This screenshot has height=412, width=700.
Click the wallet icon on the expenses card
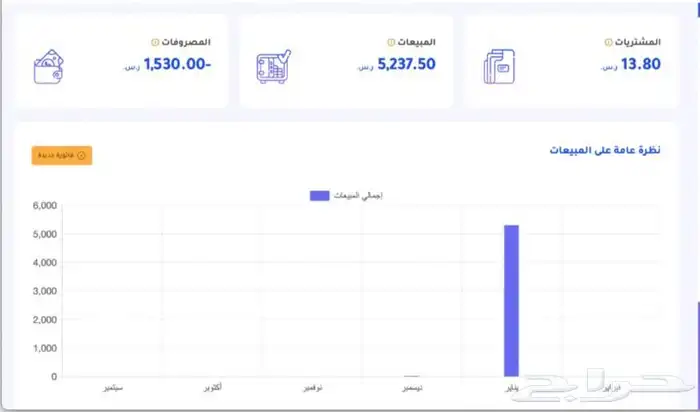click(49, 67)
